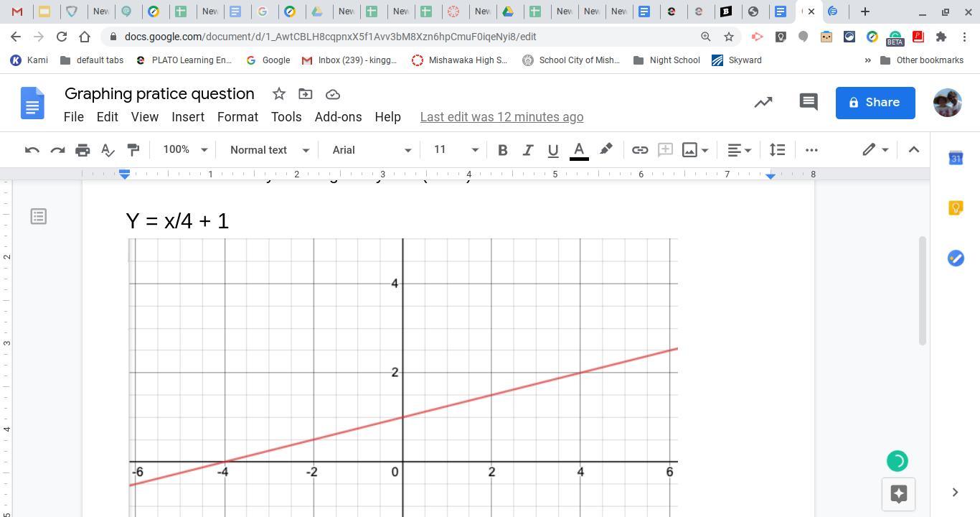Open a new browser tab
The height and width of the screenshot is (517, 980).
tap(865, 11)
